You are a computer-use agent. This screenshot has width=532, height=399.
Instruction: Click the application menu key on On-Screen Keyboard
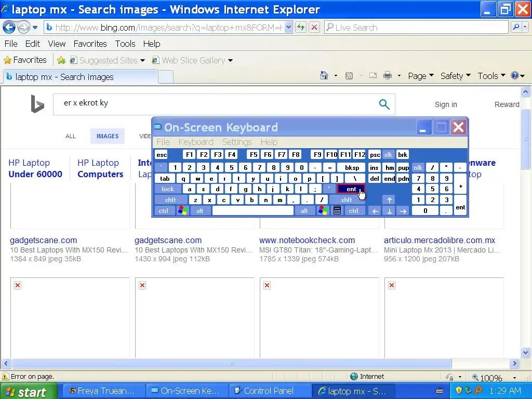click(x=337, y=211)
